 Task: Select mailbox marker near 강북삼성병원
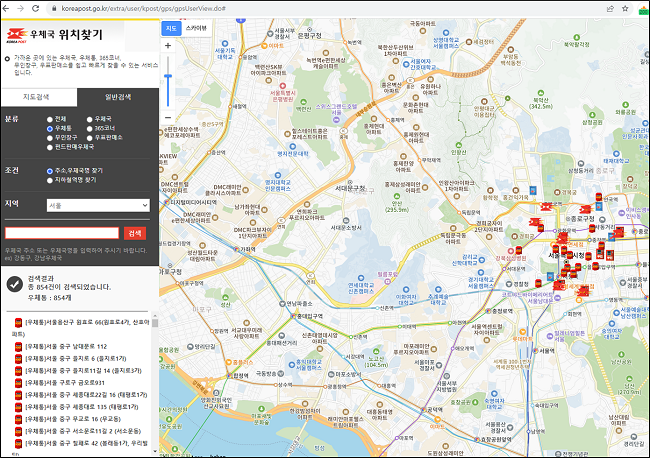pos(518,250)
